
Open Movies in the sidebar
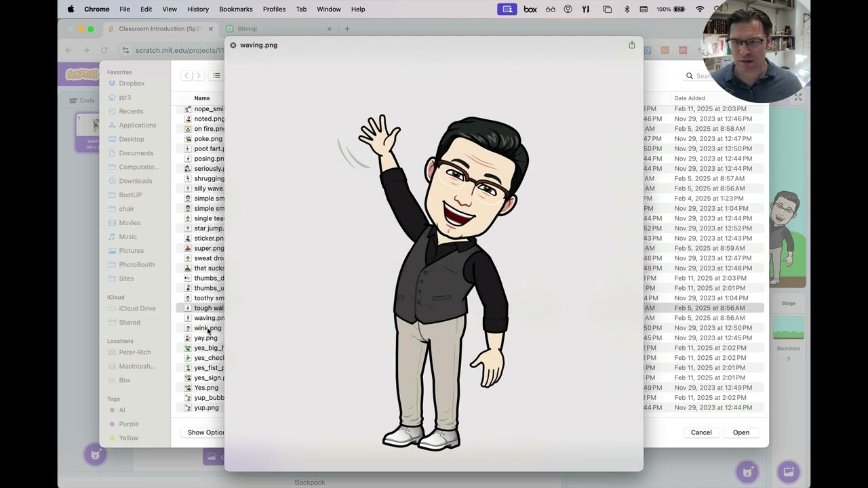coord(130,223)
